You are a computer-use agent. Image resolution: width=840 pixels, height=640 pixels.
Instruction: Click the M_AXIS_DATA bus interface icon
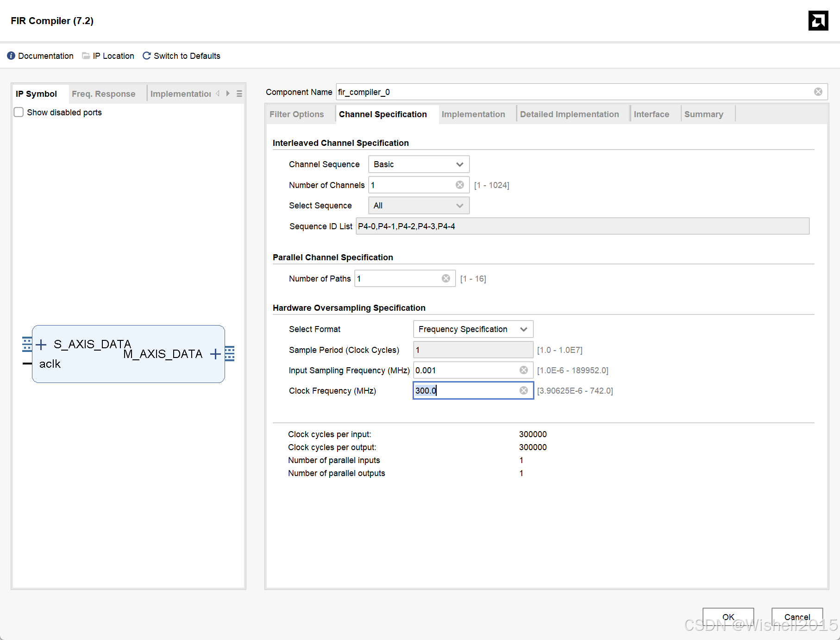[230, 354]
